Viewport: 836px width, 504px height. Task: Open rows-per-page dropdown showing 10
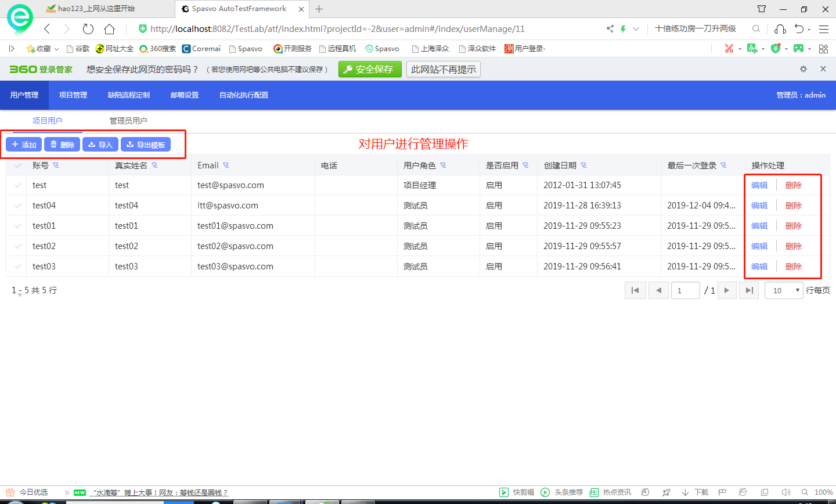click(784, 290)
